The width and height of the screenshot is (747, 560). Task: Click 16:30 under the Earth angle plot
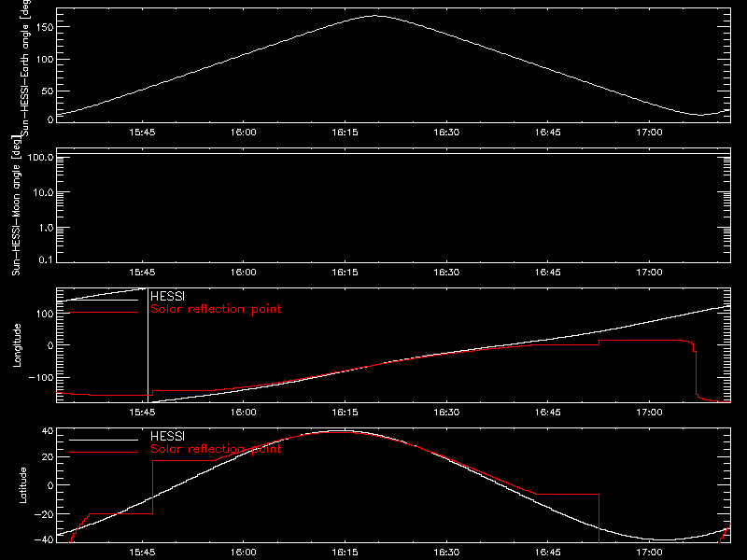click(446, 132)
